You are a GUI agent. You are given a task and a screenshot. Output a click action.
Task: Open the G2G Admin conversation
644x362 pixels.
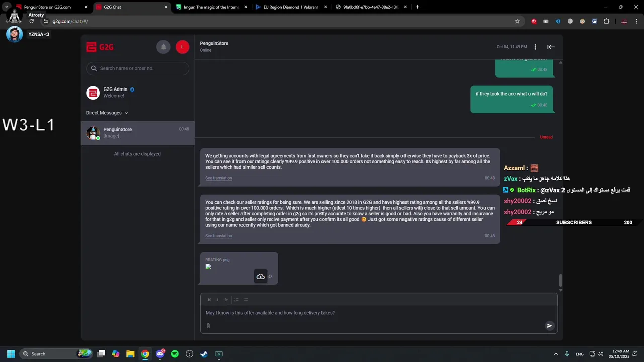pos(137,93)
